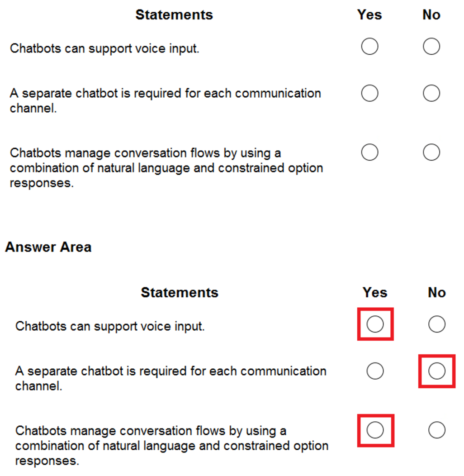464x476 pixels.
Task: Choose Yes for separate chatbot statement, top section
Action: click(x=369, y=94)
